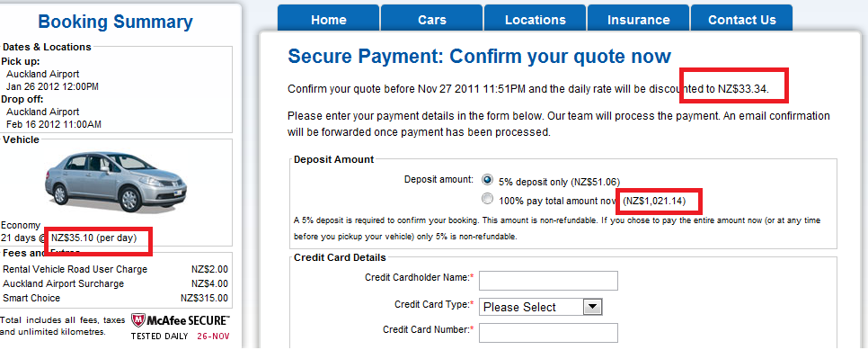Click the McAfee Secure badge
The width and height of the screenshot is (868, 350).
(x=180, y=327)
